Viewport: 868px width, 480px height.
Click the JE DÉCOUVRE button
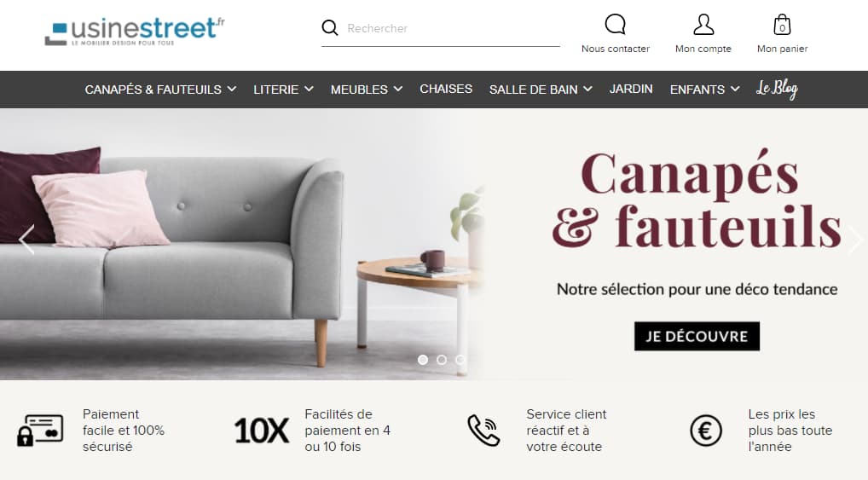[x=697, y=336]
